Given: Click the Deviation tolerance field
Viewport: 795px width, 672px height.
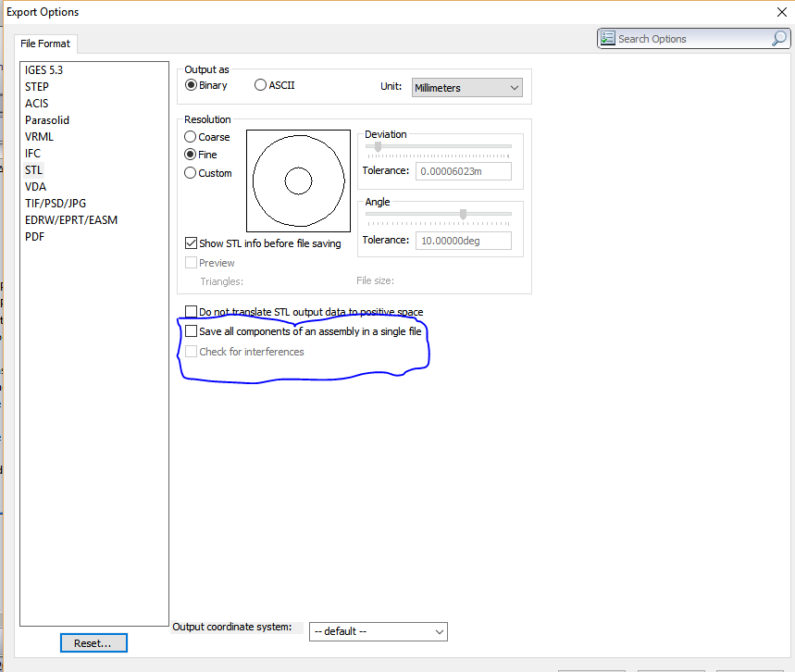Looking at the screenshot, I should click(x=464, y=171).
